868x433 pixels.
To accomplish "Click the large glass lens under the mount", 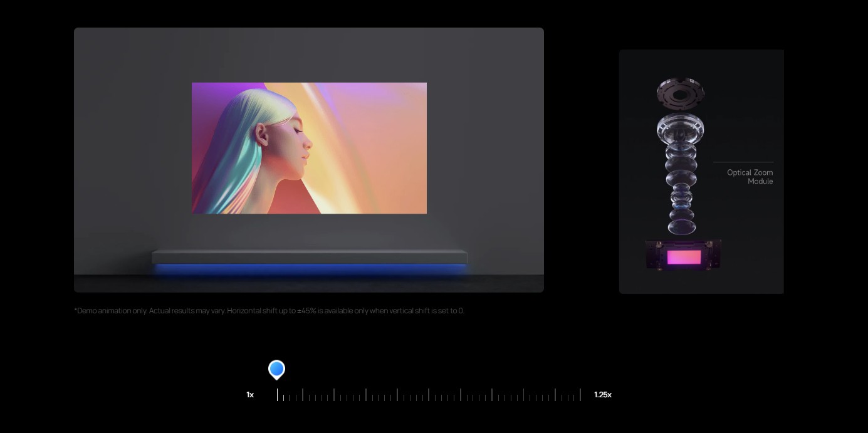I will (x=681, y=128).
